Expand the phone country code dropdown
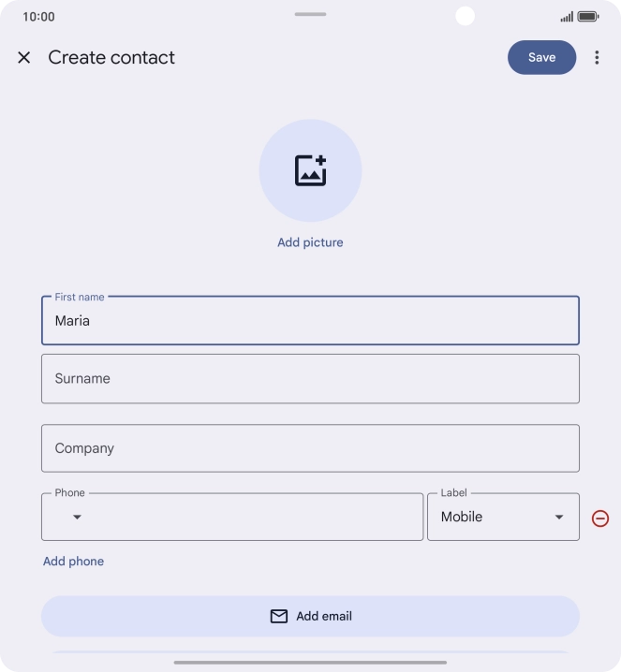Viewport: 621px width, 672px height. (x=77, y=518)
